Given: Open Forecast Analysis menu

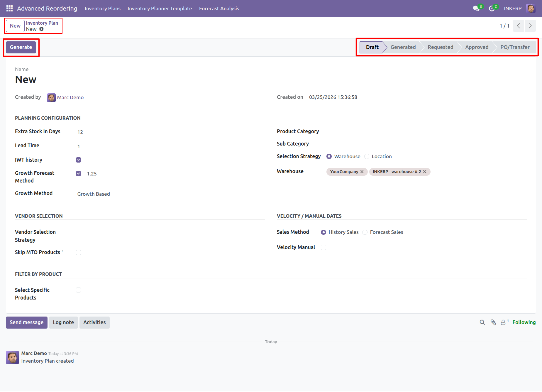Looking at the screenshot, I should click(x=219, y=9).
